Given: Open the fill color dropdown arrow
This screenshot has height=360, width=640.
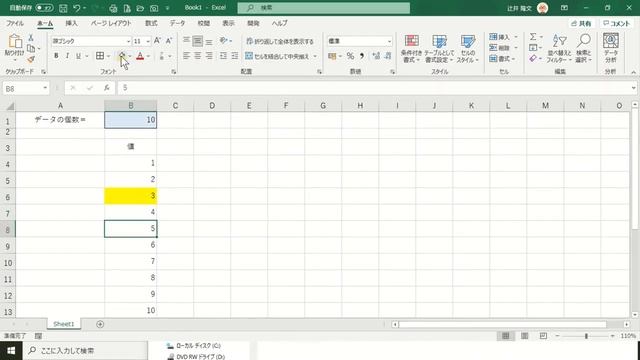Looking at the screenshot, I should coord(130,56).
